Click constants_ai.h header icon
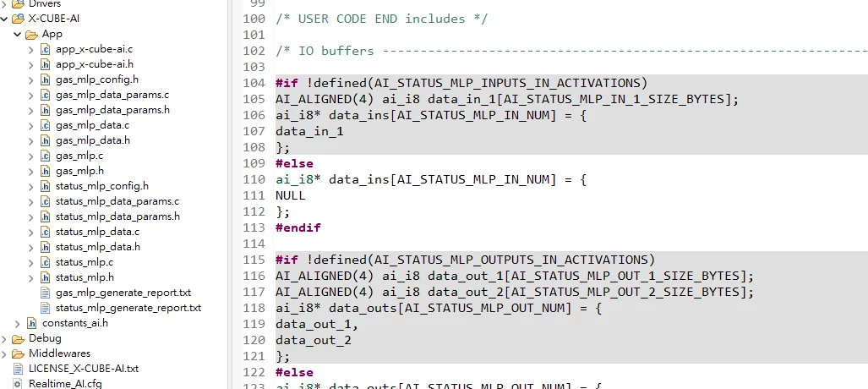 [32, 323]
